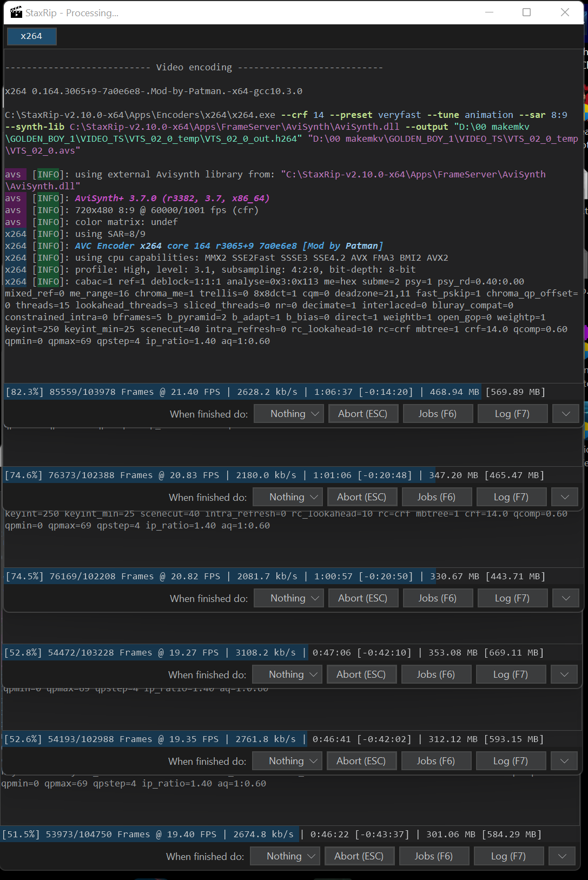Open Jobs (F6) in the 82.3% window

[x=437, y=414]
